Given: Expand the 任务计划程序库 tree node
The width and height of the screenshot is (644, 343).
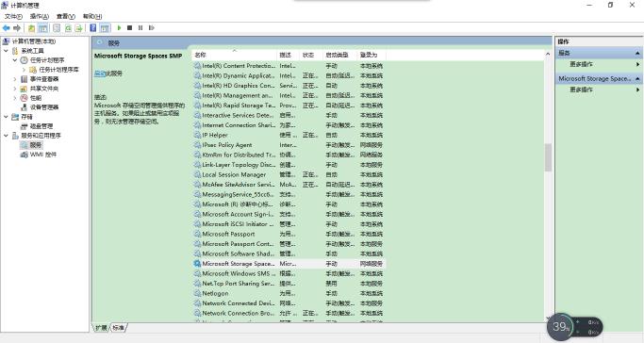Looking at the screenshot, I should 24,70.
